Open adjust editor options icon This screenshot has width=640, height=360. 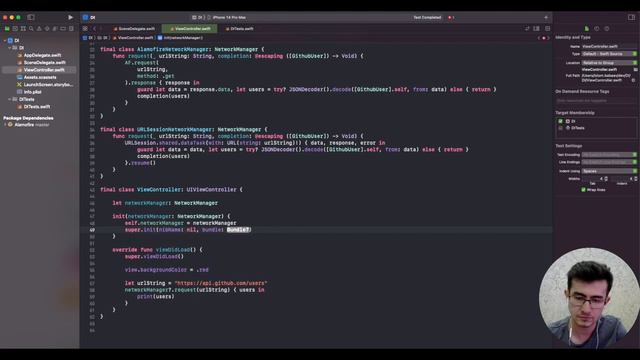[x=536, y=29]
